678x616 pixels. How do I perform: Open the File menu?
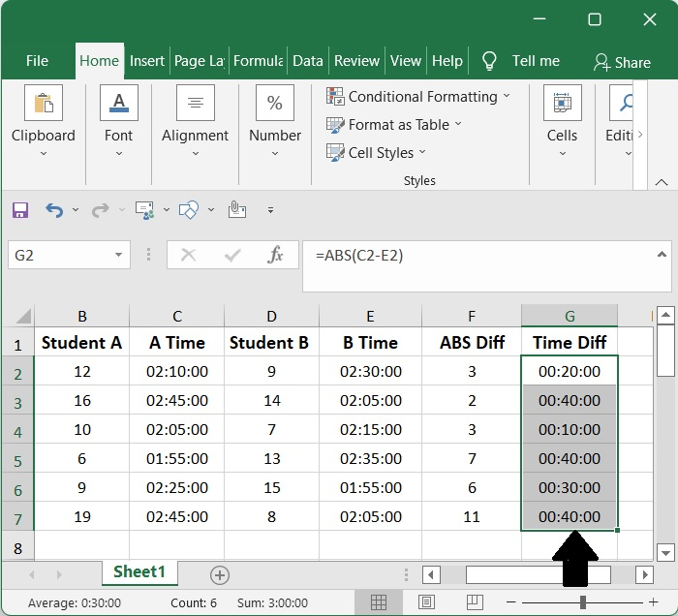click(37, 61)
